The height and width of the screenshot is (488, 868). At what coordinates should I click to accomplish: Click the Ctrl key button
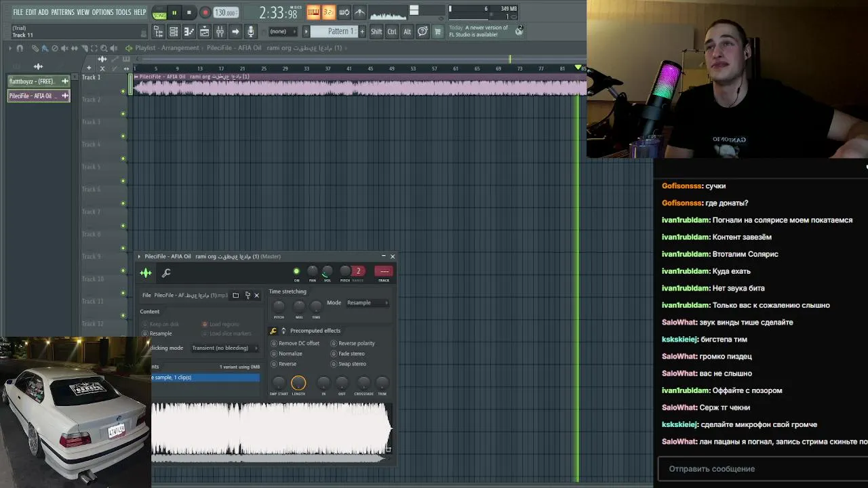(392, 31)
